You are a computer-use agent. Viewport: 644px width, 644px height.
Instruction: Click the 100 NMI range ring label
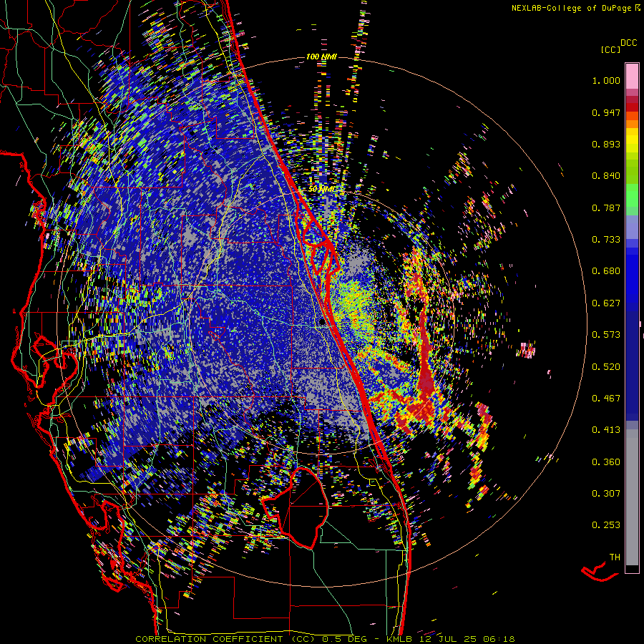tap(321, 57)
